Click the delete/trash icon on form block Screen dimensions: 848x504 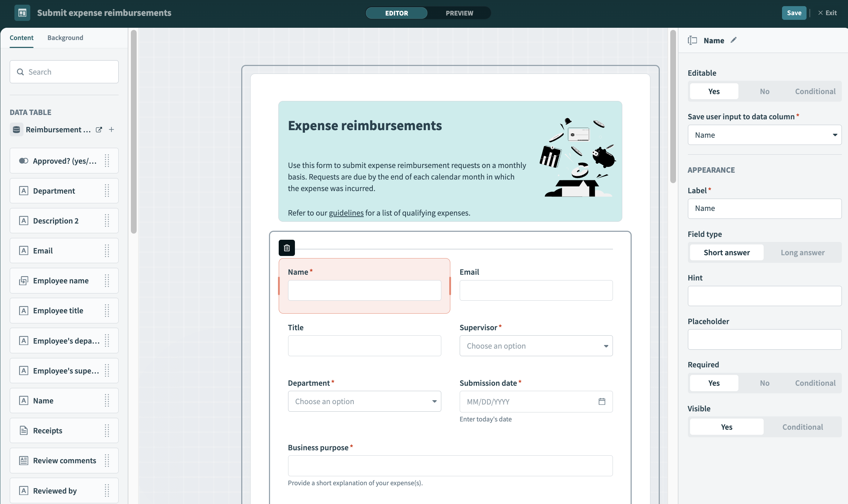[287, 247]
